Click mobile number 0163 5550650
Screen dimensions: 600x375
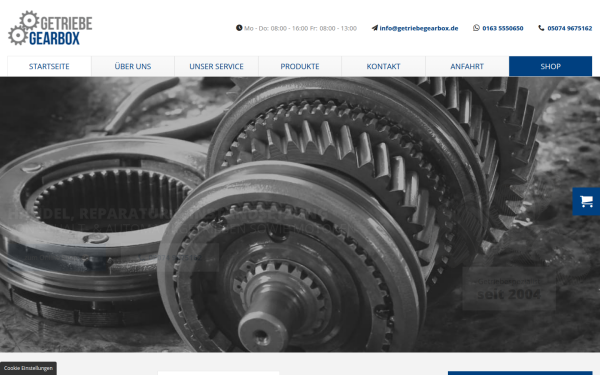pyautogui.click(x=503, y=28)
